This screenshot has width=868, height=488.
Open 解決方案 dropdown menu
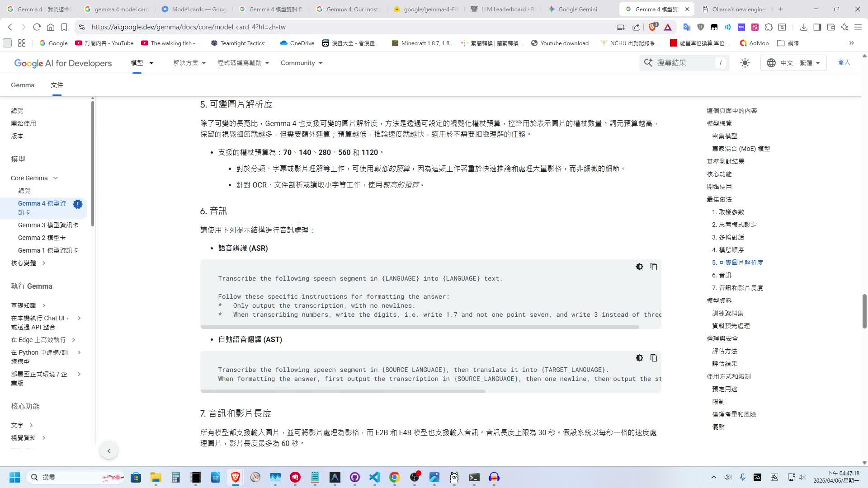tap(189, 63)
